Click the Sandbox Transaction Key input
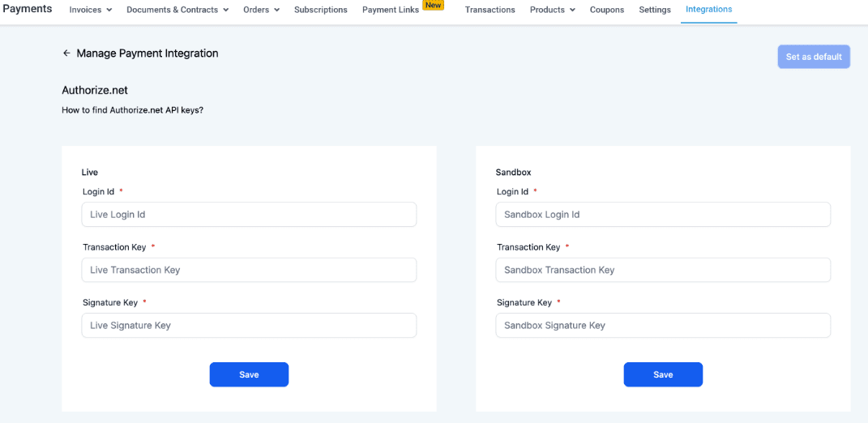 [x=663, y=270]
